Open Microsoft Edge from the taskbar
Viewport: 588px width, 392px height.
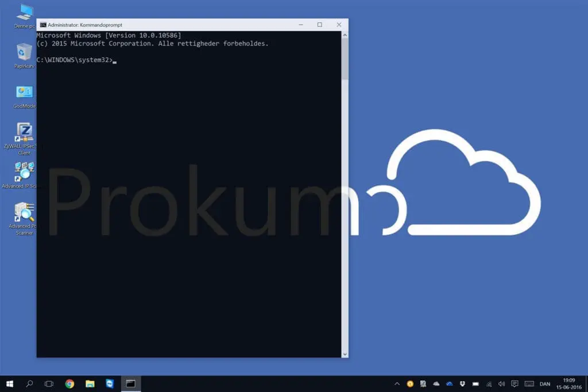click(110, 383)
